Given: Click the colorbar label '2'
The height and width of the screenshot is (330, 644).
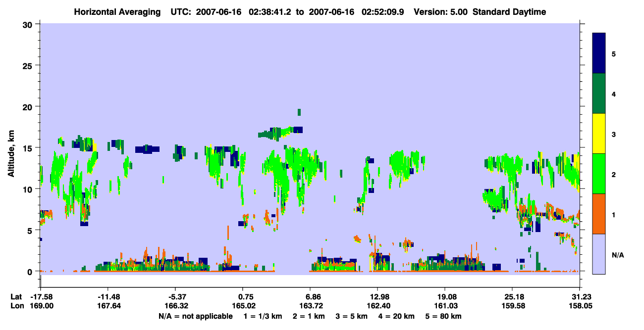Looking at the screenshot, I should [x=614, y=174].
